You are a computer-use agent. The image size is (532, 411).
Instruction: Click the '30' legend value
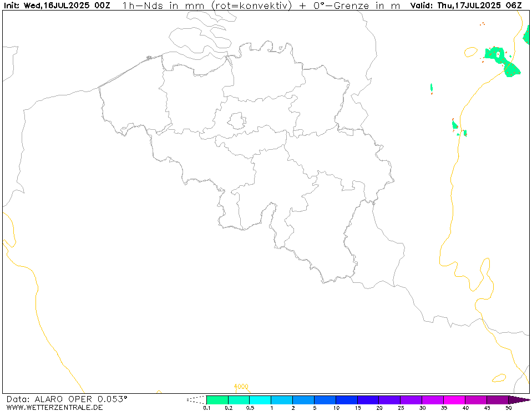tap(422, 408)
